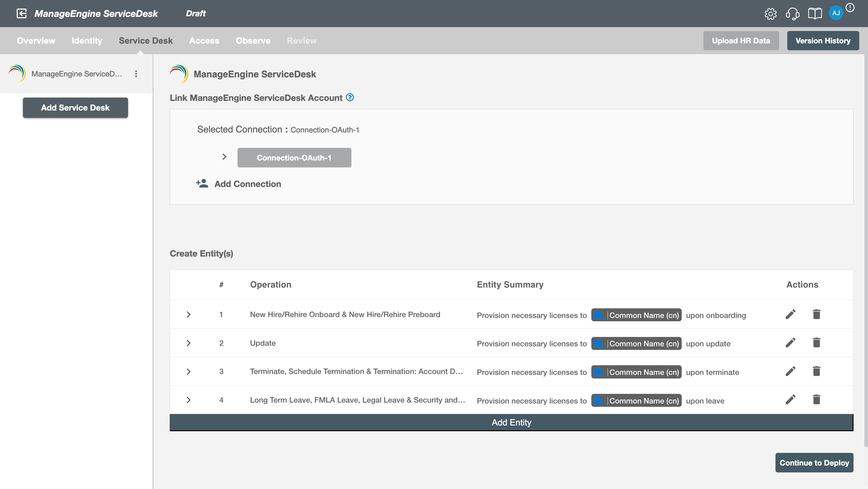Open the documentation book icon

pos(815,14)
